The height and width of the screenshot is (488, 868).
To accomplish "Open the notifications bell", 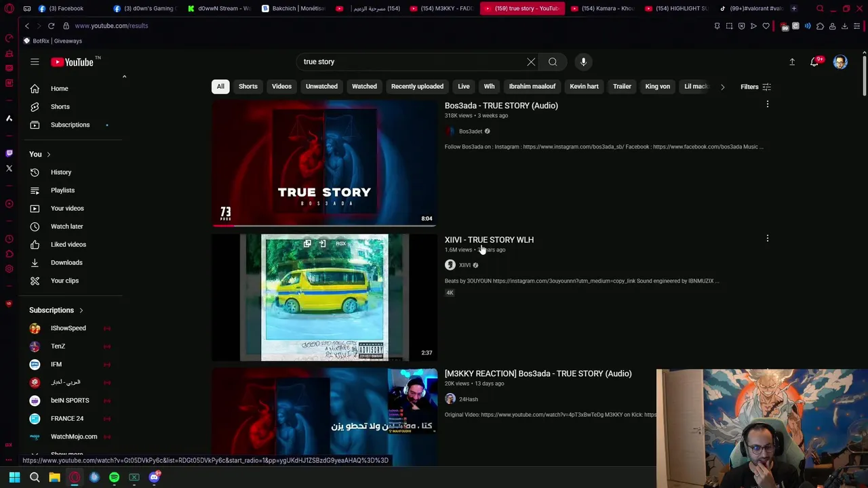I will (815, 62).
